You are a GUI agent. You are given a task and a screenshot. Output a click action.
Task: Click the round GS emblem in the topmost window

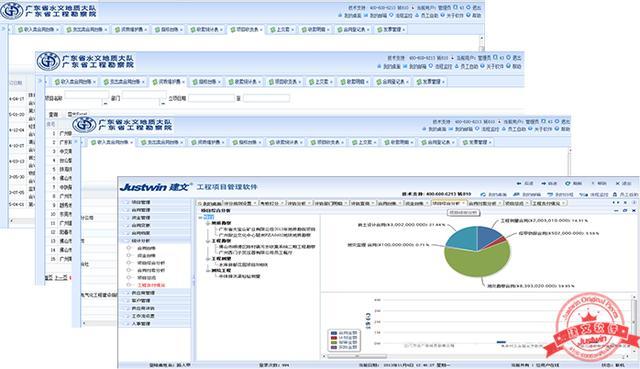(x=12, y=10)
